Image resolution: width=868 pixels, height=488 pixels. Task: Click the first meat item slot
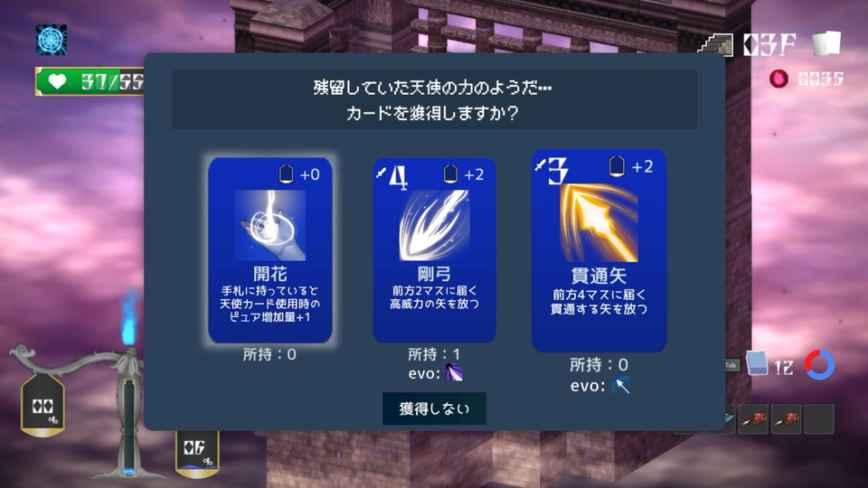pos(753,419)
